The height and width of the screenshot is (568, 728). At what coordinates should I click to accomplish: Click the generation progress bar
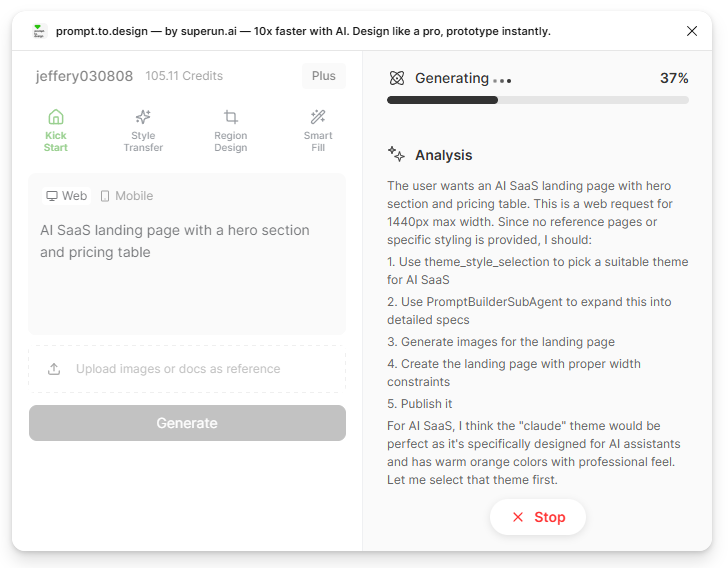click(537, 100)
